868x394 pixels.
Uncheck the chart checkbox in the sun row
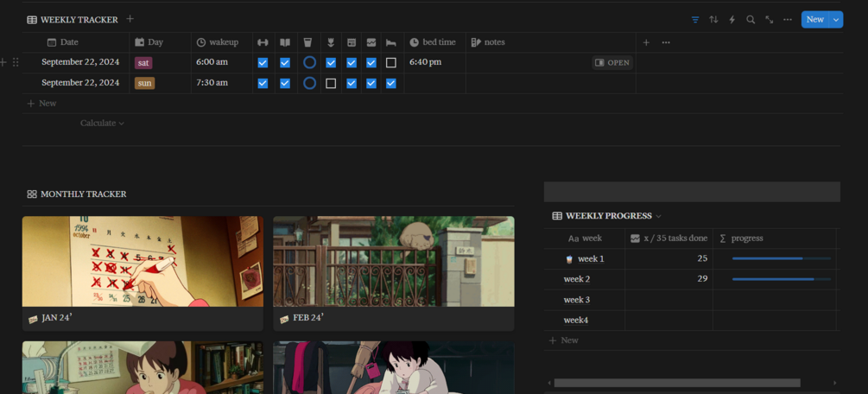(x=371, y=83)
